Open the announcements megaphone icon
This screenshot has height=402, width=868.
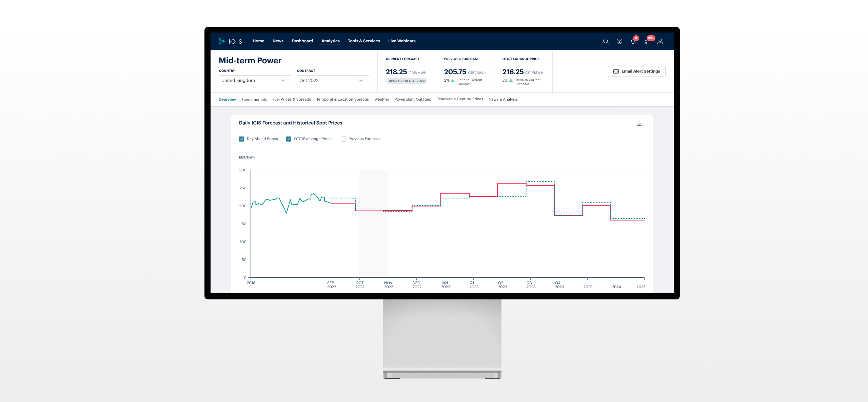pos(647,42)
